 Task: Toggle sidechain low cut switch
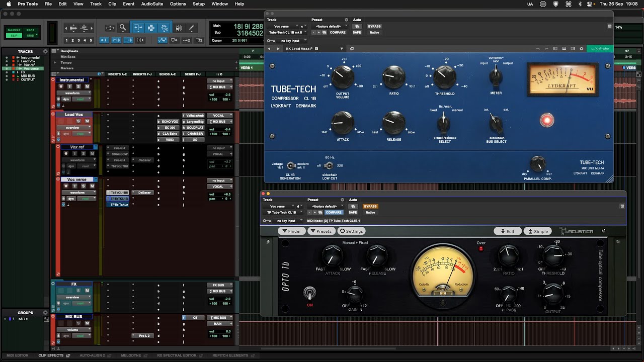[329, 165]
